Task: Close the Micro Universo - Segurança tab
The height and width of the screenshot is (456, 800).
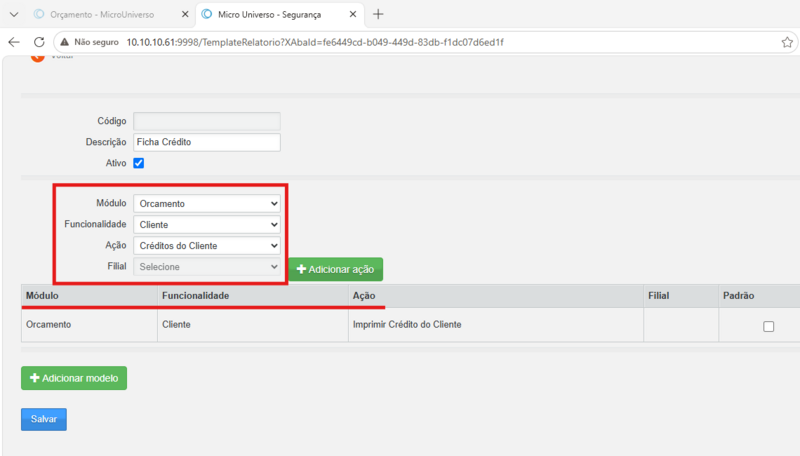Action: 353,14
